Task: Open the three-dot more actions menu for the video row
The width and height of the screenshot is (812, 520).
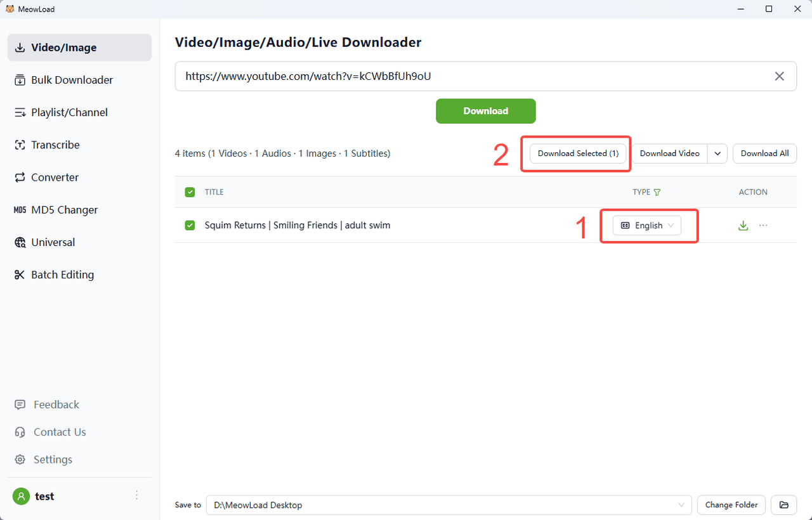Action: click(x=763, y=226)
